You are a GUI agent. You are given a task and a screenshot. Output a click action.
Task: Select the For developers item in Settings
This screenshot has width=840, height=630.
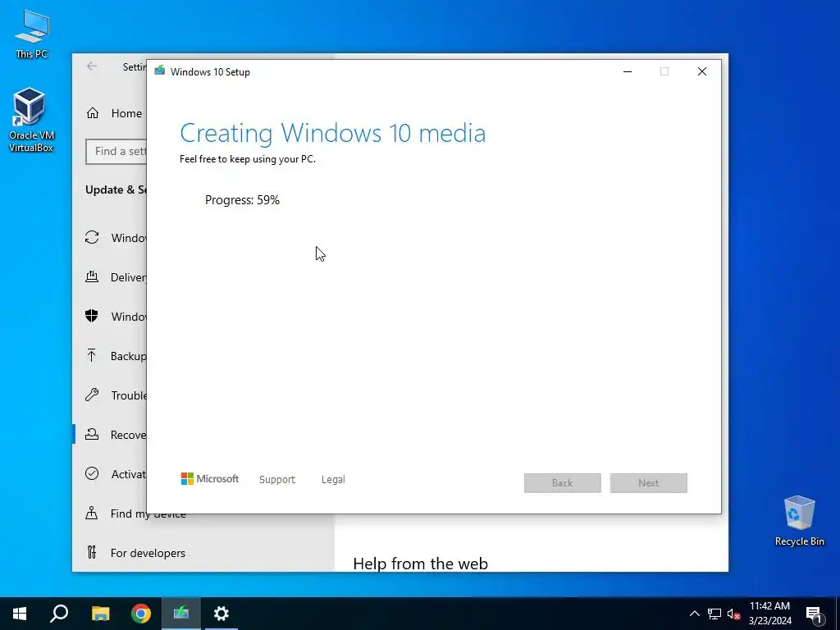(148, 553)
